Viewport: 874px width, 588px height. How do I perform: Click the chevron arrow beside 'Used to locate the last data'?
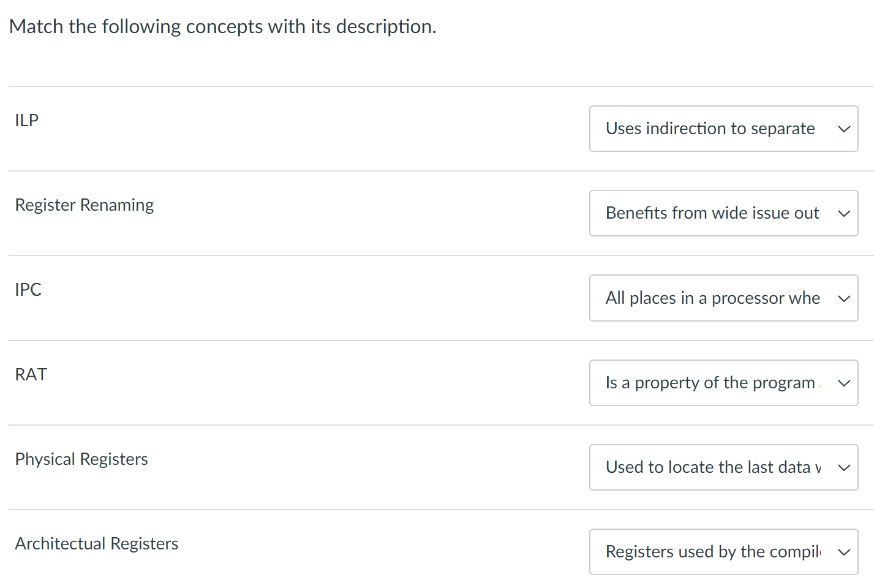844,468
